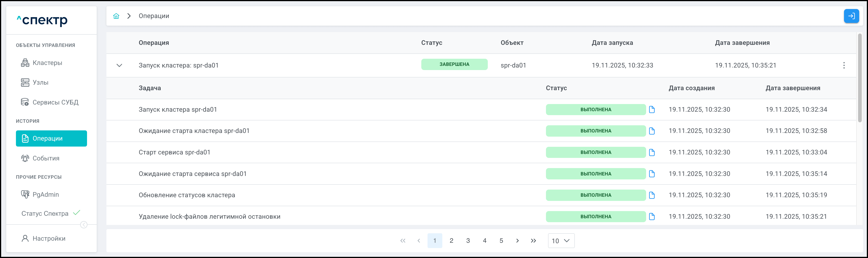868x258 pixels.
Task: Open PgAdmin resource link
Action: click(x=45, y=195)
